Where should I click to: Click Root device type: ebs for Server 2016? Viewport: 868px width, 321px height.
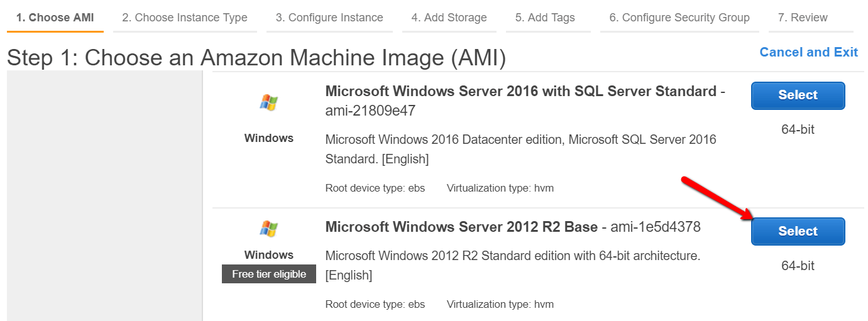tap(375, 188)
